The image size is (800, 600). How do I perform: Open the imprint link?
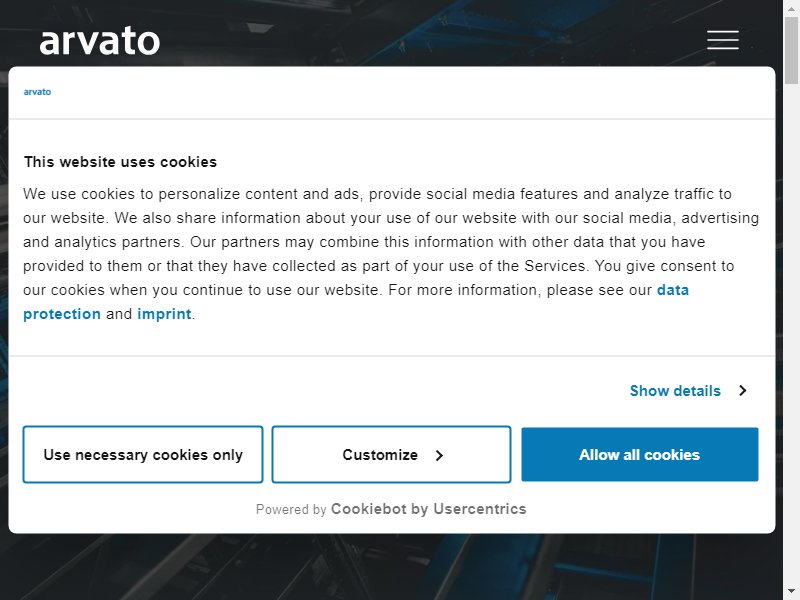[x=164, y=314]
